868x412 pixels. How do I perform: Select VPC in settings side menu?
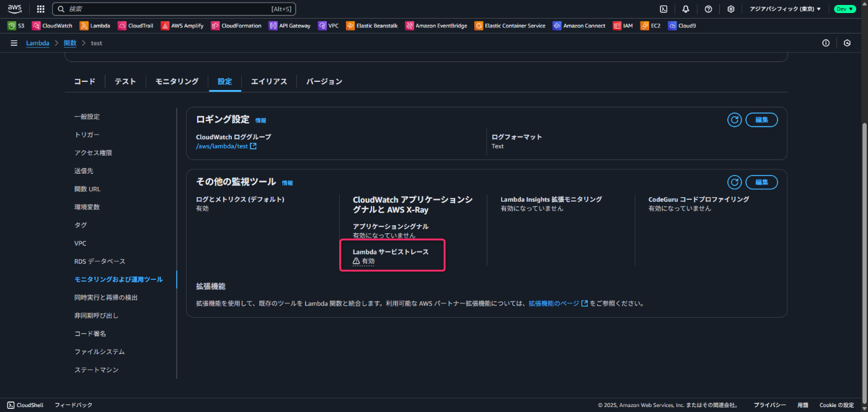(81, 243)
